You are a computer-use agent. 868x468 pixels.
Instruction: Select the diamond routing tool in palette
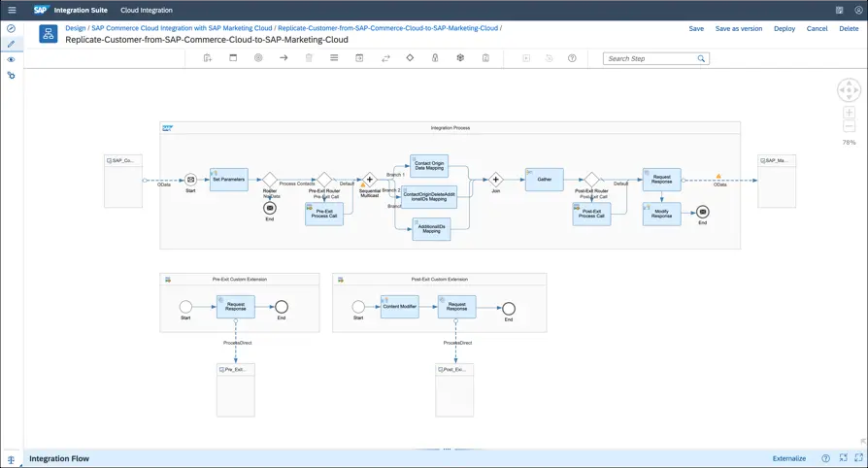pyautogui.click(x=410, y=58)
